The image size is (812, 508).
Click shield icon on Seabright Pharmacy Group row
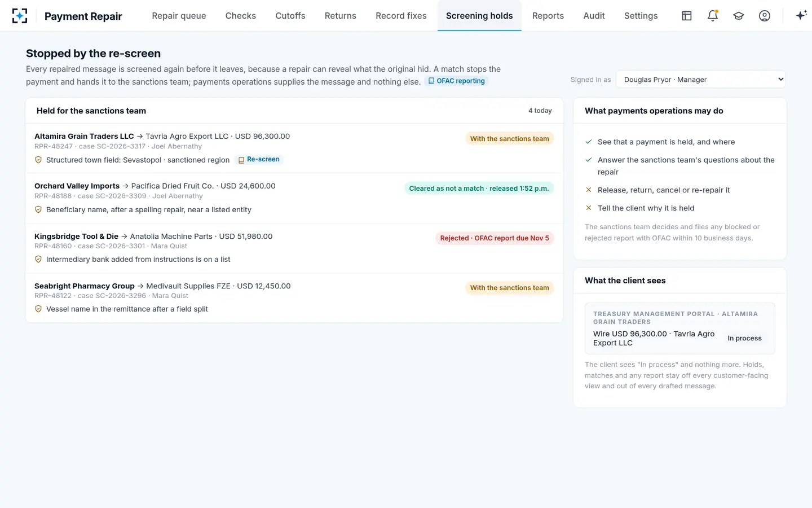pos(38,309)
